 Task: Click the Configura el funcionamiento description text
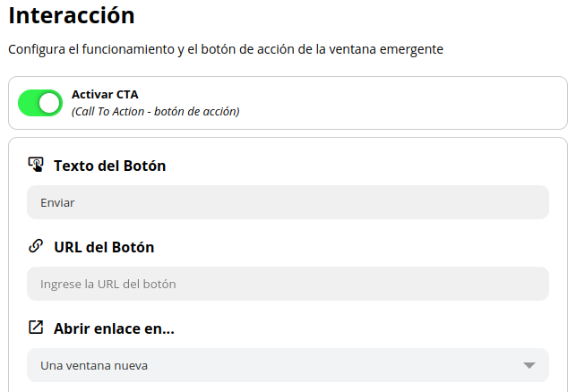tap(225, 49)
